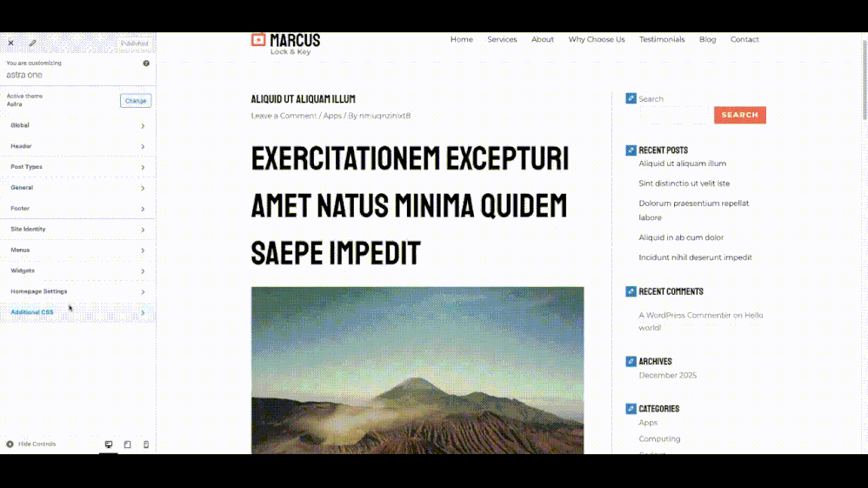The height and width of the screenshot is (488, 868).
Task: Open the Services menu item
Action: [502, 39]
